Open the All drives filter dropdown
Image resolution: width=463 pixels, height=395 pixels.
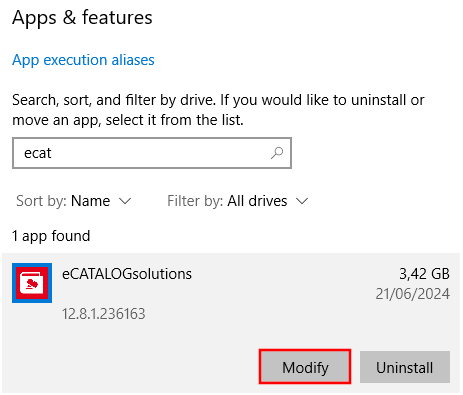pos(238,201)
